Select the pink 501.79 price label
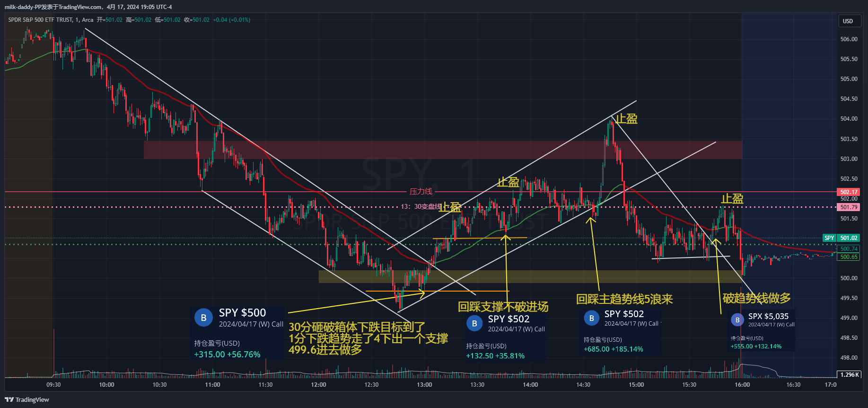 [x=849, y=207]
